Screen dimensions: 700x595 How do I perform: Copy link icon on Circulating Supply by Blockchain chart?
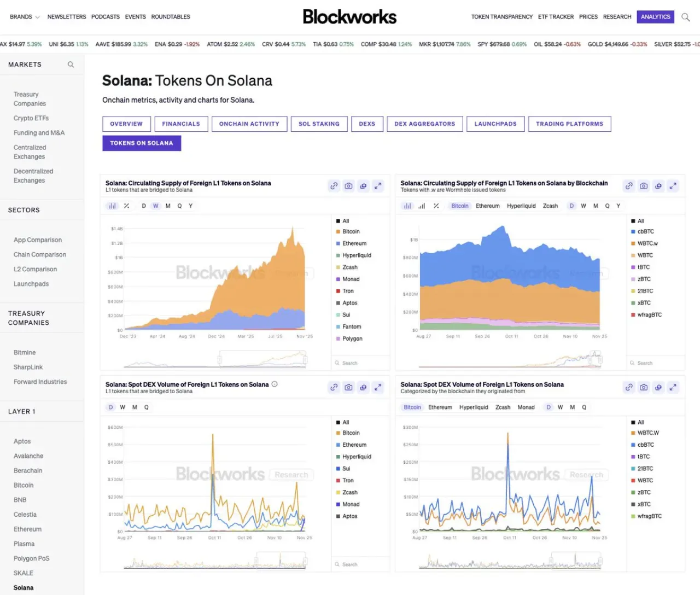pos(629,186)
